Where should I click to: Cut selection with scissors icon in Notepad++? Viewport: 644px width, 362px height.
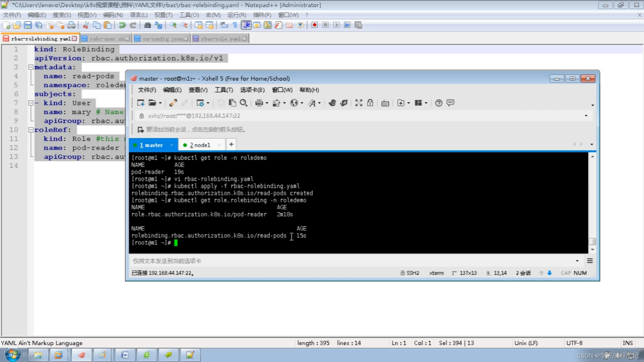click(86, 25)
